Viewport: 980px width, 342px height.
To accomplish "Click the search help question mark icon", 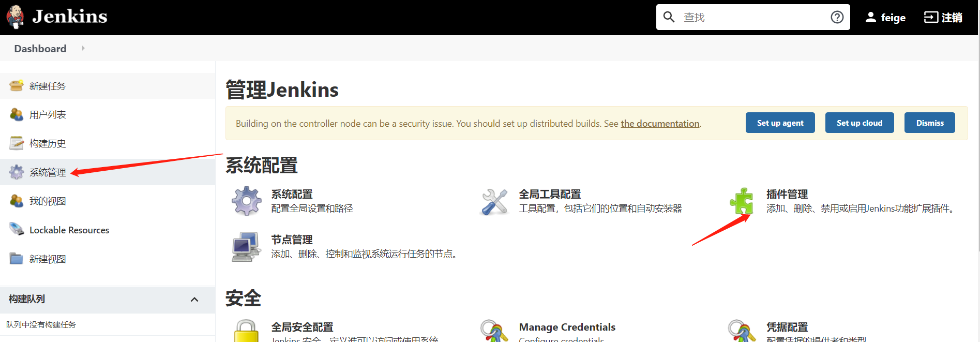I will (837, 17).
